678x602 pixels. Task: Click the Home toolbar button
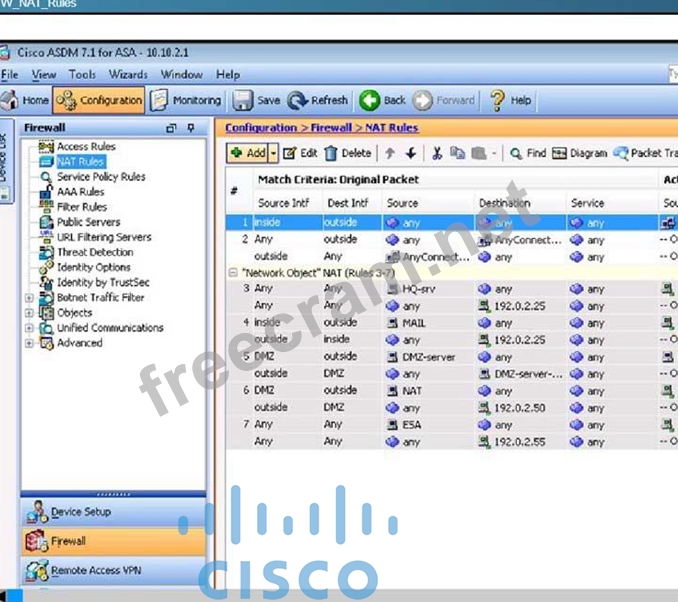[x=25, y=101]
